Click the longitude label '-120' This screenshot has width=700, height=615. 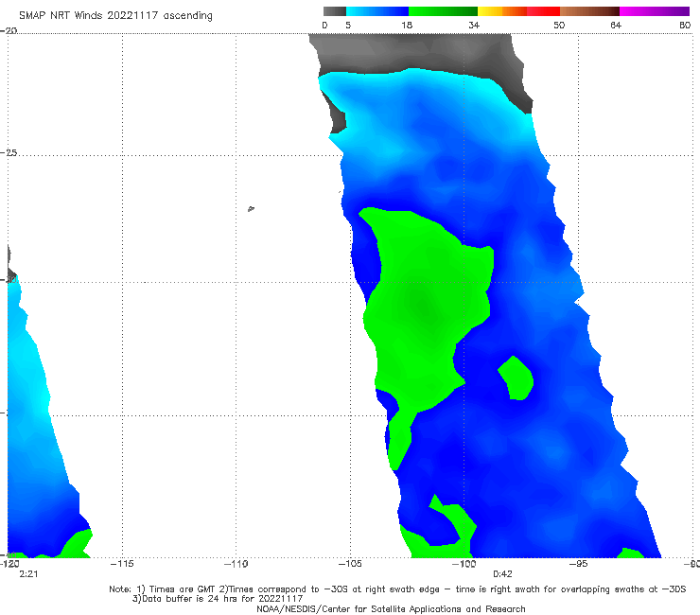pyautogui.click(x=9, y=564)
